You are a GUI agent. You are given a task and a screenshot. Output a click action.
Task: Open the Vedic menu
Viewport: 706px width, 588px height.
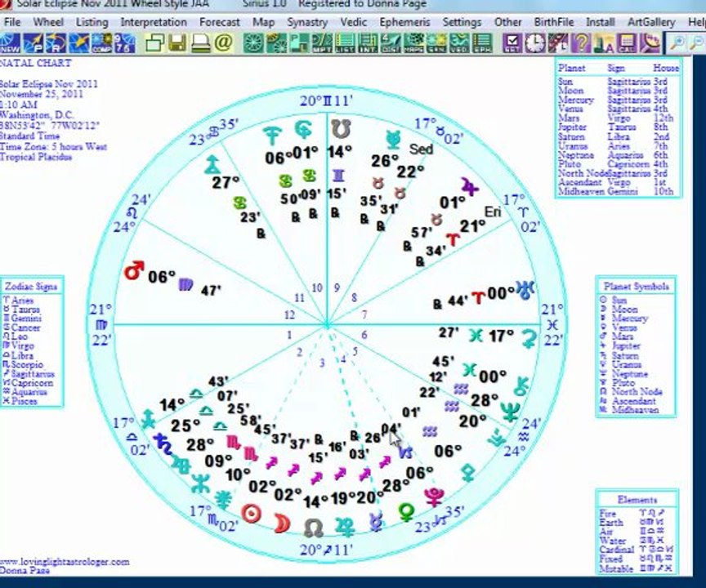coord(354,22)
